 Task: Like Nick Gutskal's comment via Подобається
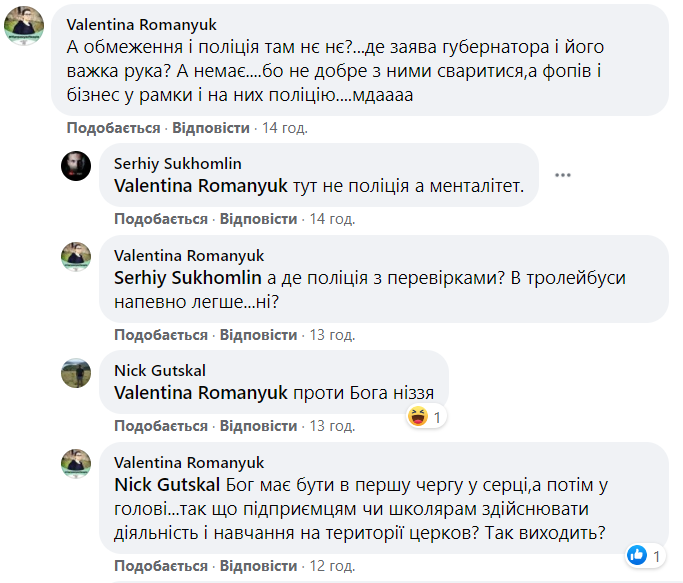tap(160, 426)
